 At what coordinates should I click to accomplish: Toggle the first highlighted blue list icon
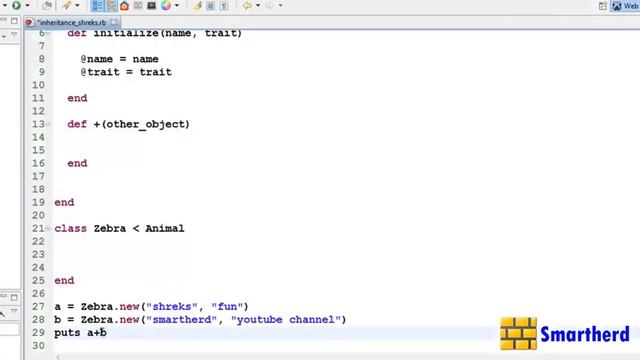[x=98, y=5]
